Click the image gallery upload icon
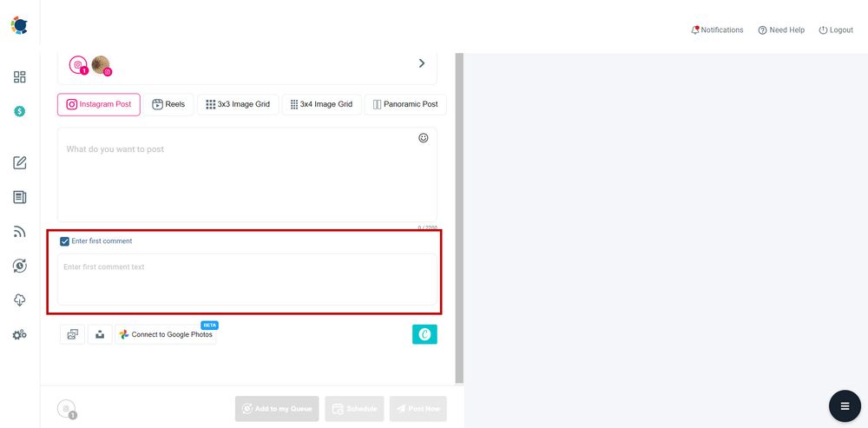This screenshot has height=428, width=868. coord(73,334)
